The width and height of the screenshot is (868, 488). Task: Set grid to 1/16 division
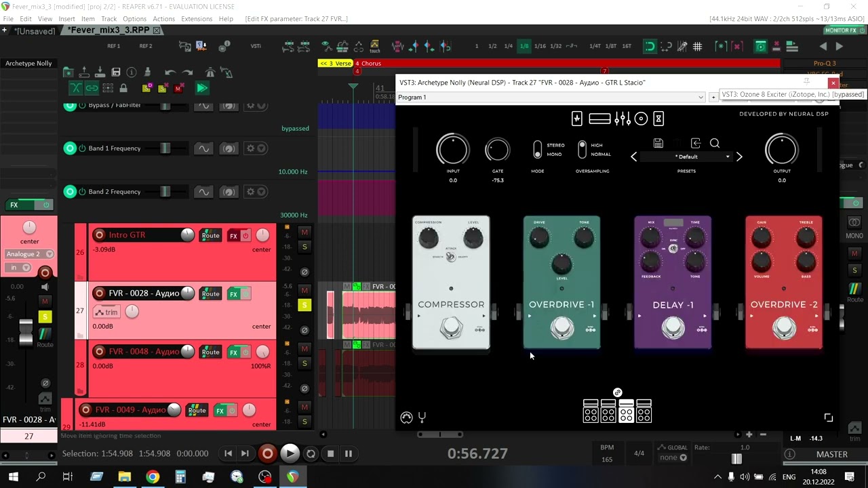(540, 46)
